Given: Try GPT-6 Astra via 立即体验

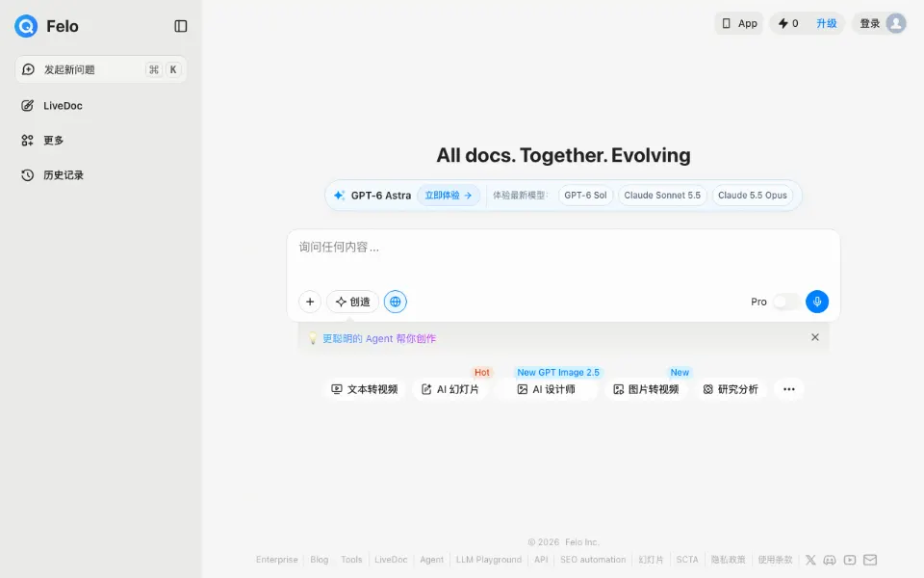Looking at the screenshot, I should click(449, 196).
